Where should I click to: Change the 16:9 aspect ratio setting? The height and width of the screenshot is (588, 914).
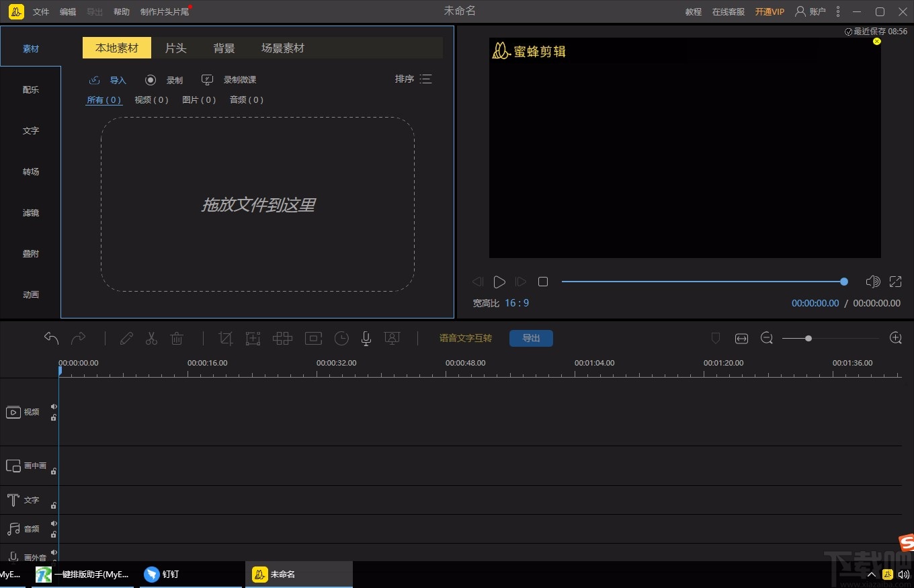click(517, 303)
